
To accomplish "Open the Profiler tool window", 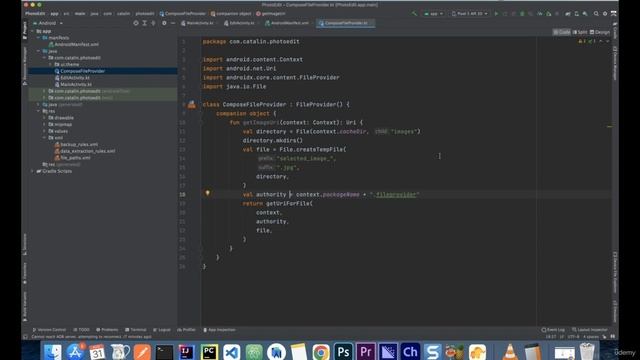I will click(x=187, y=330).
